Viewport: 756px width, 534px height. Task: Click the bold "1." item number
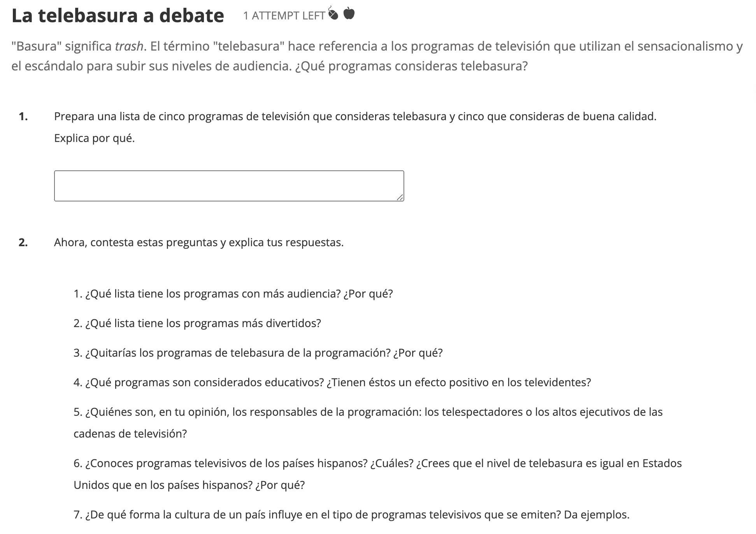23,116
